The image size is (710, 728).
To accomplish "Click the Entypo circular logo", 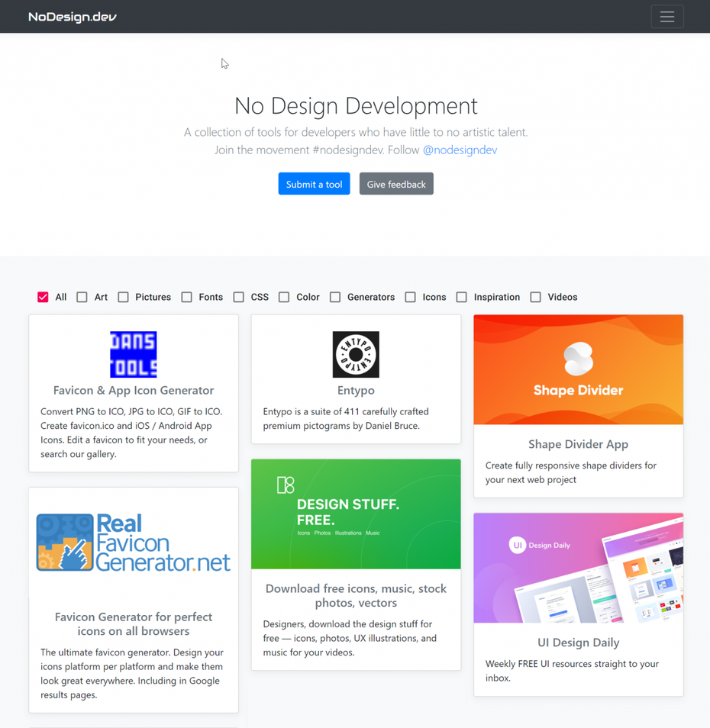I will click(356, 354).
